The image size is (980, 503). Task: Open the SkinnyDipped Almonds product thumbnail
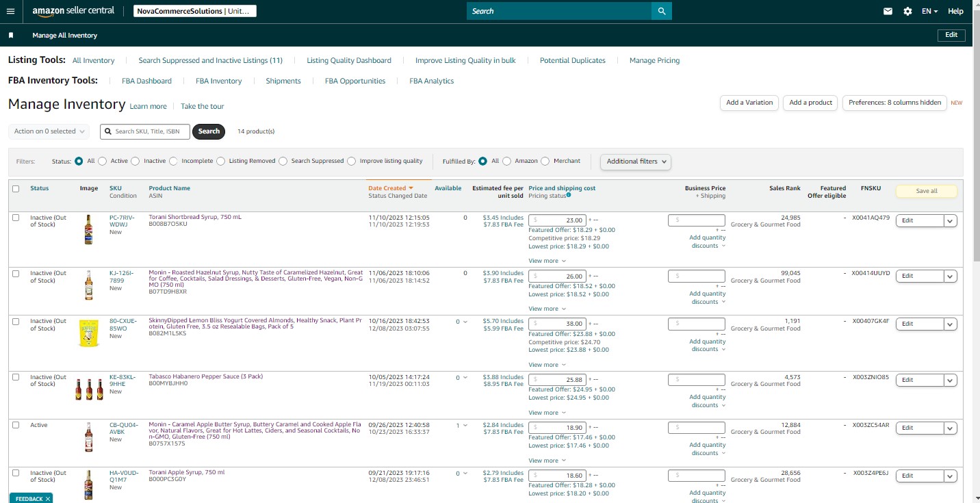coord(88,333)
